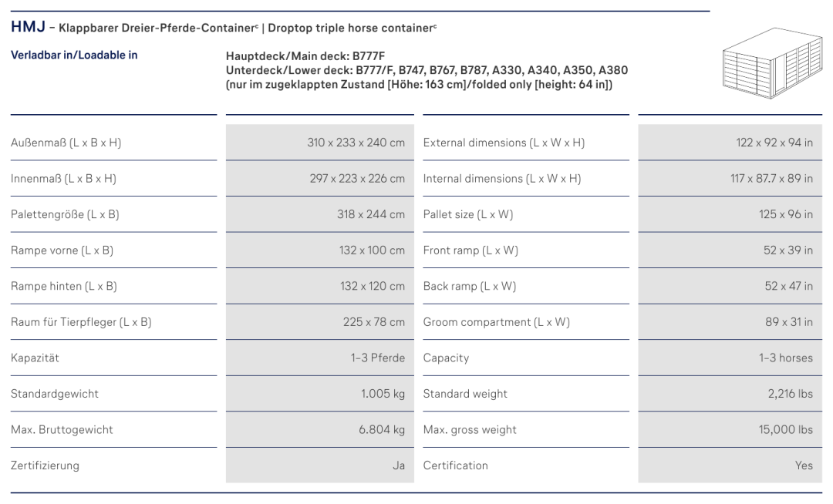Screen dimensions: 833x504
Task: Click the Front ramp (L x W) label
Action: pyautogui.click(x=470, y=250)
